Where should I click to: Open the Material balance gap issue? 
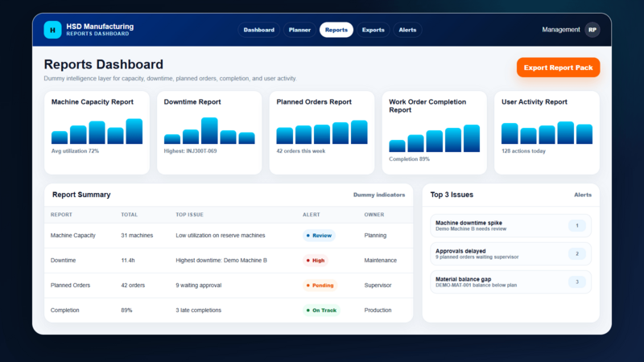pos(510,282)
